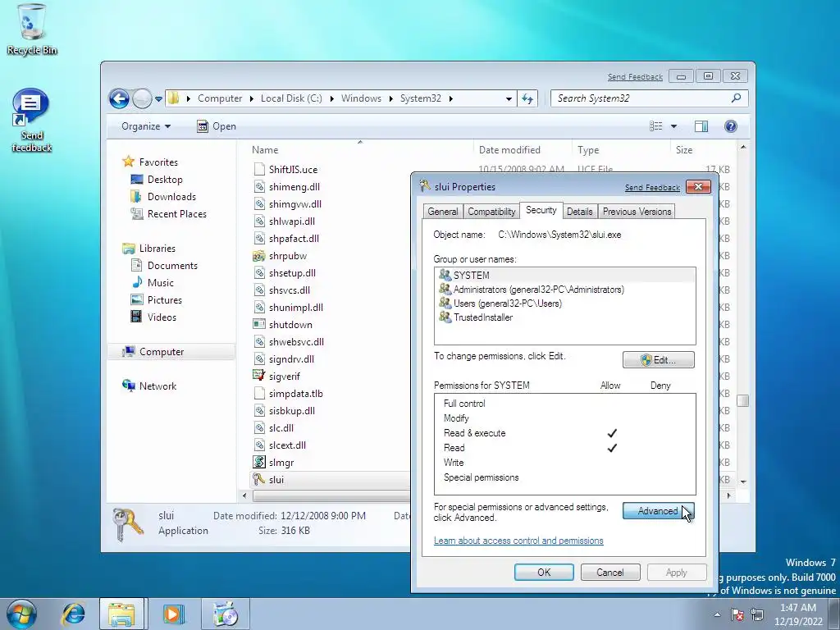The width and height of the screenshot is (840, 630).
Task: Open the Recycle Bin desktop icon
Action: [32, 30]
